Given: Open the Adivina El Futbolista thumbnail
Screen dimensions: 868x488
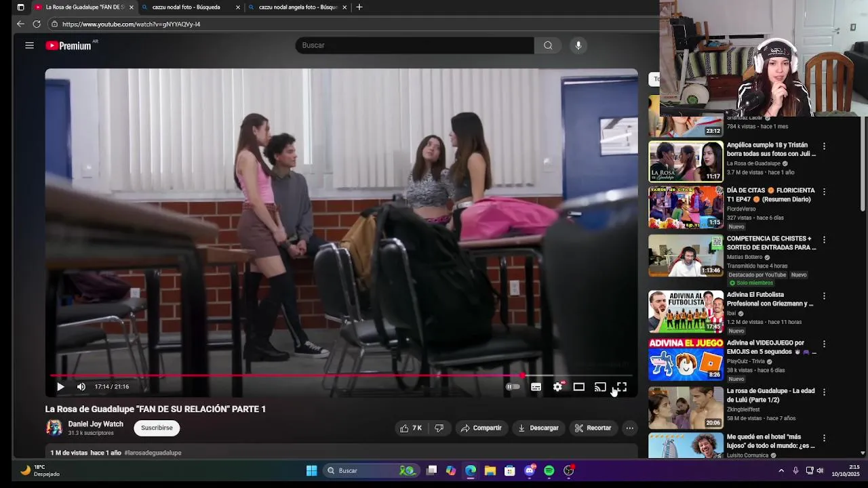Looking at the screenshot, I should click(686, 312).
